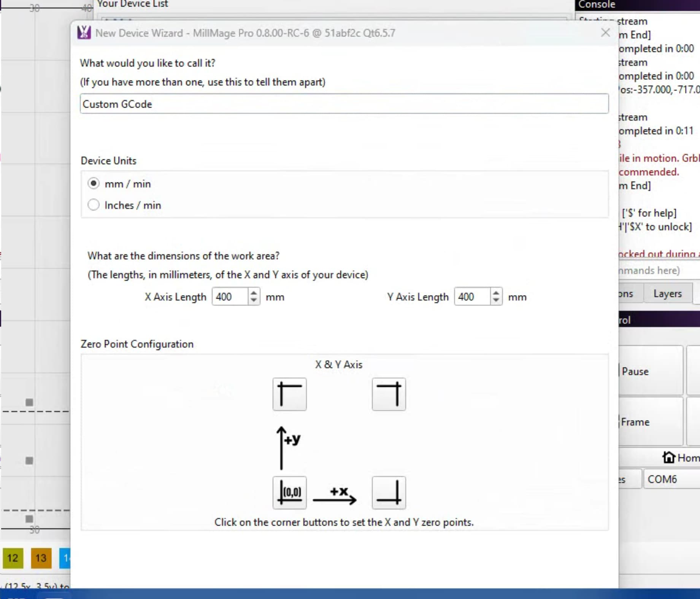This screenshot has height=599, width=700.
Task: Set zero point to top-right corner
Action: click(389, 394)
